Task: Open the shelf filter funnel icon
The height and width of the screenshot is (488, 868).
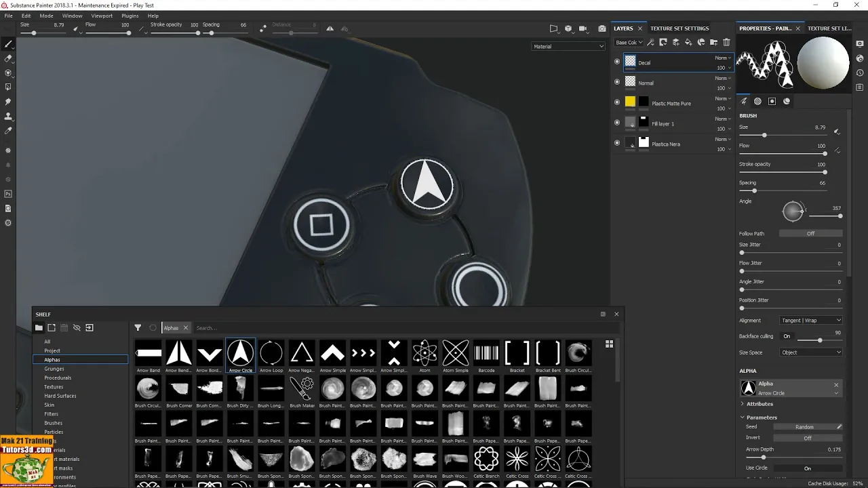Action: (138, 327)
